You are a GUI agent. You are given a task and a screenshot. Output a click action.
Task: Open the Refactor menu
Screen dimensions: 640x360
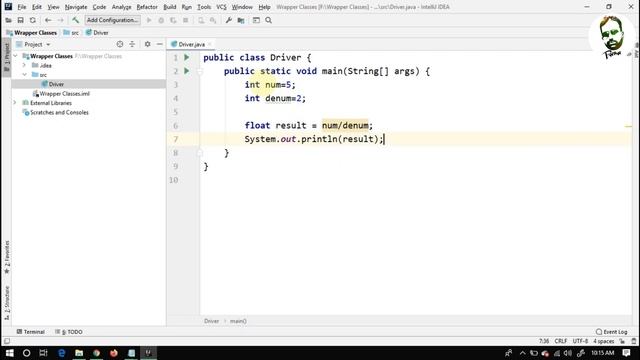pyautogui.click(x=147, y=7)
